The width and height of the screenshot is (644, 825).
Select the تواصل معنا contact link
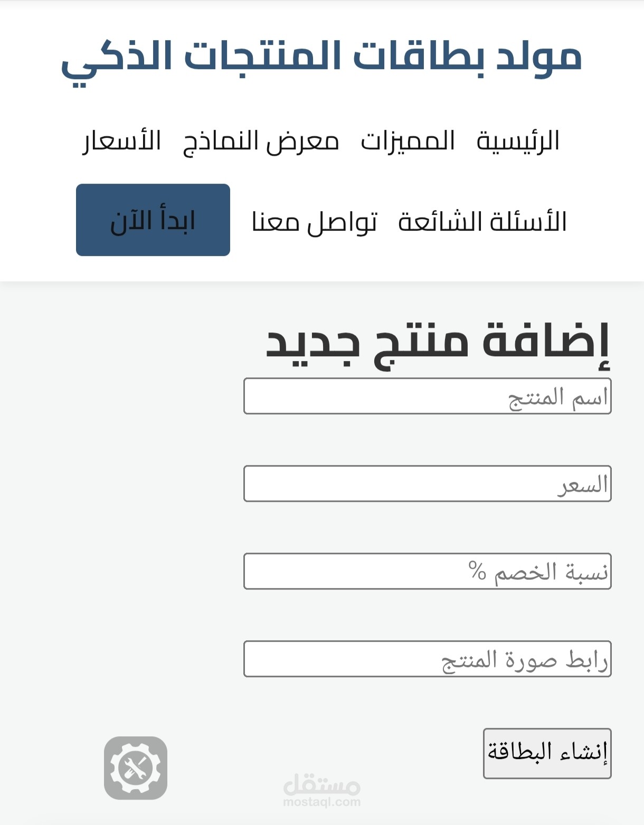tap(315, 222)
